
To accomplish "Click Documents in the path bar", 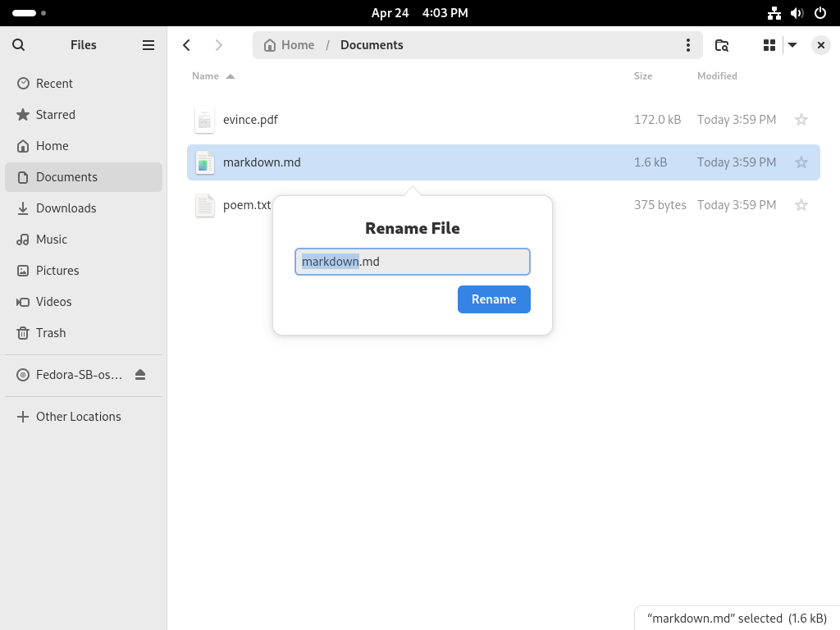I will 372,45.
